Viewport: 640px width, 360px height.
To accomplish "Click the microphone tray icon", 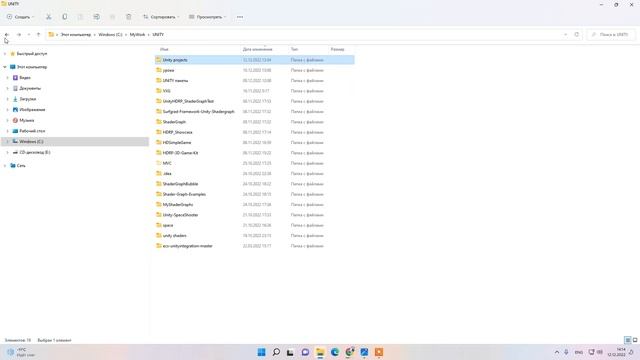I will 566,352.
